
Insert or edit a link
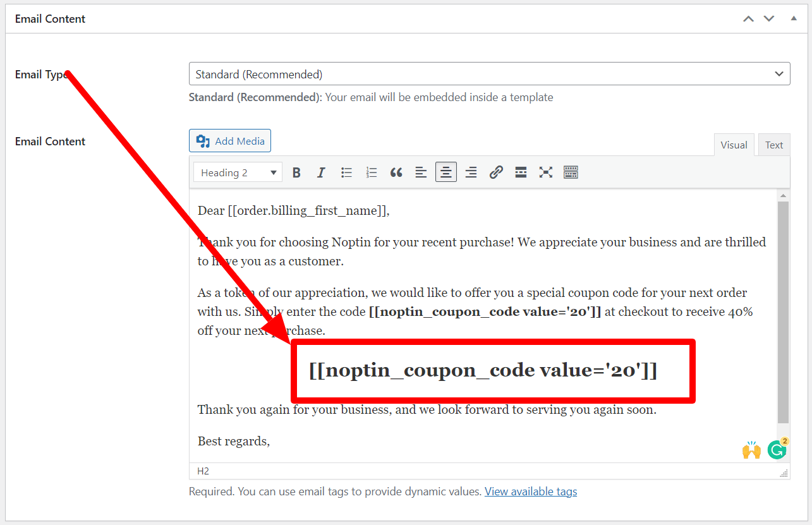tap(496, 172)
